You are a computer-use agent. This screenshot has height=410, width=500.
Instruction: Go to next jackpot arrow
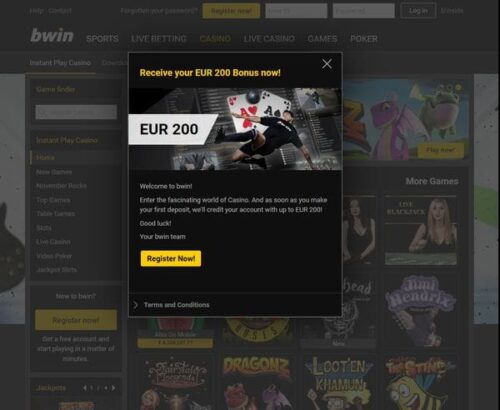[114, 388]
